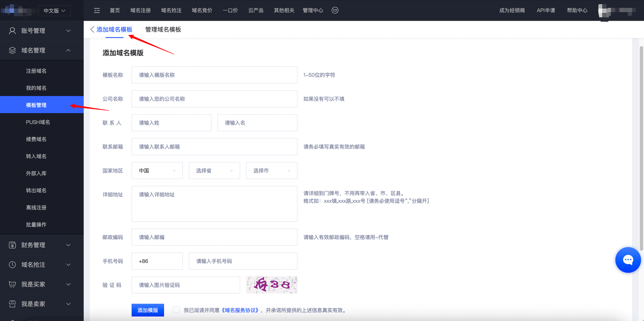Viewport: 644px width, 321px height.
Task: Open the 选择市 city dropdown
Action: coord(271,171)
